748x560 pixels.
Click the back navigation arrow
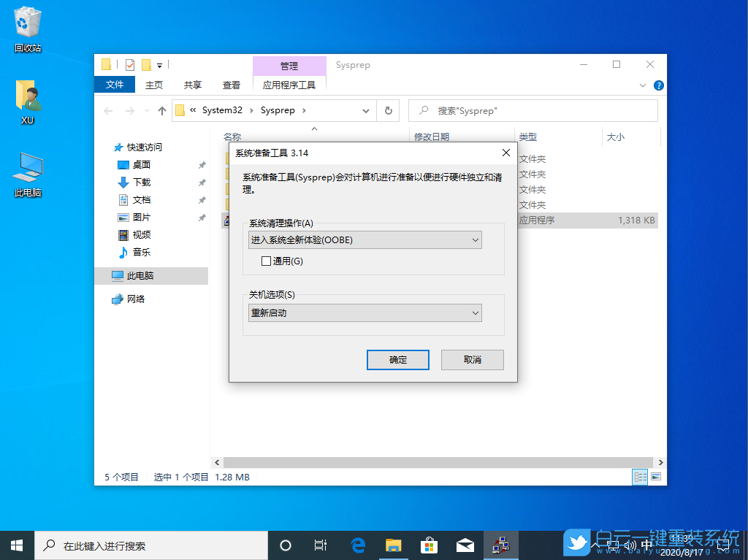[x=108, y=110]
